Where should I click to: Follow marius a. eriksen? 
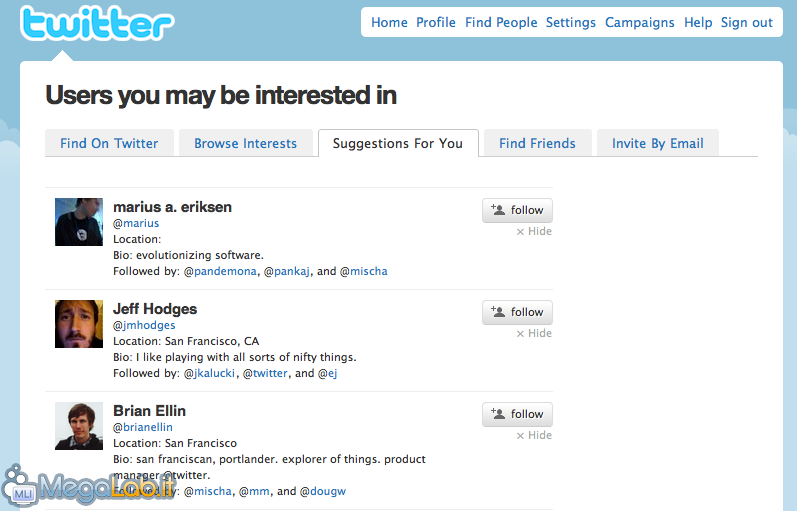[517, 210]
